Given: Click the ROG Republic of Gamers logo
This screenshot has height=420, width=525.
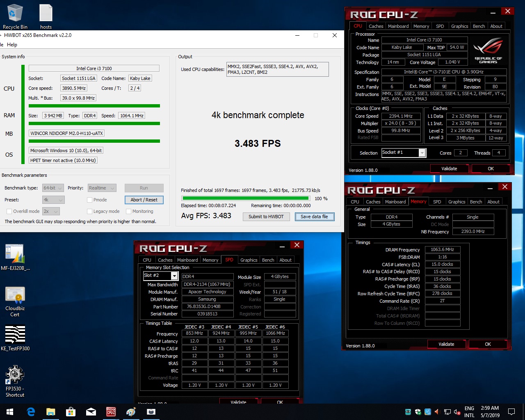Looking at the screenshot, I should [x=488, y=51].
